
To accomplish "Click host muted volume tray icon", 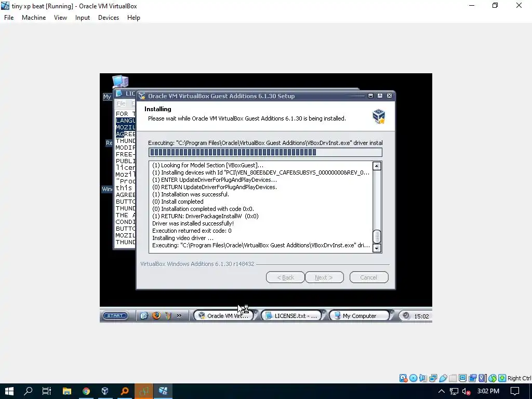I will tap(467, 391).
